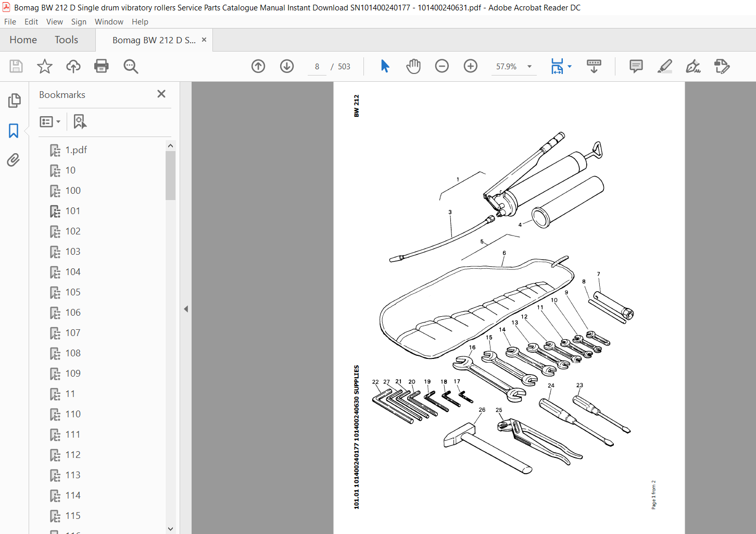The image size is (756, 534).
Task: Click the stamp and edit icon
Action: click(x=722, y=66)
